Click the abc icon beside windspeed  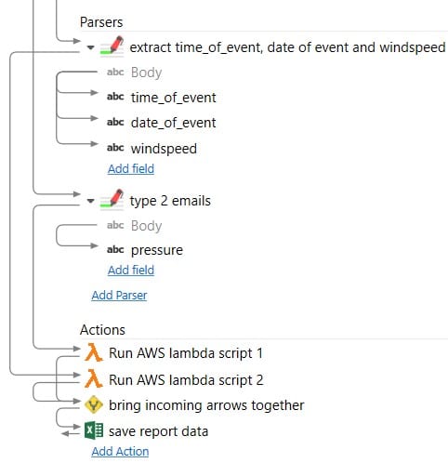[x=115, y=148]
